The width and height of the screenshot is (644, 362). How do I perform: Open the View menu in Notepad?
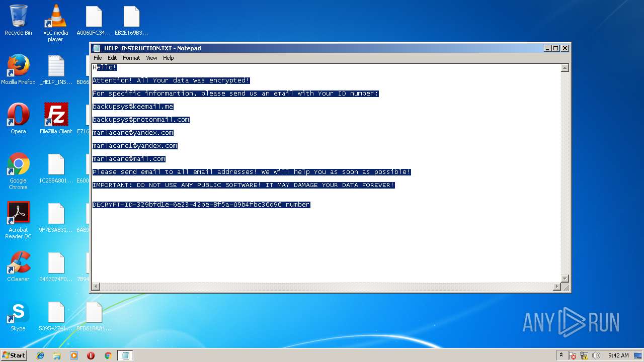[151, 58]
